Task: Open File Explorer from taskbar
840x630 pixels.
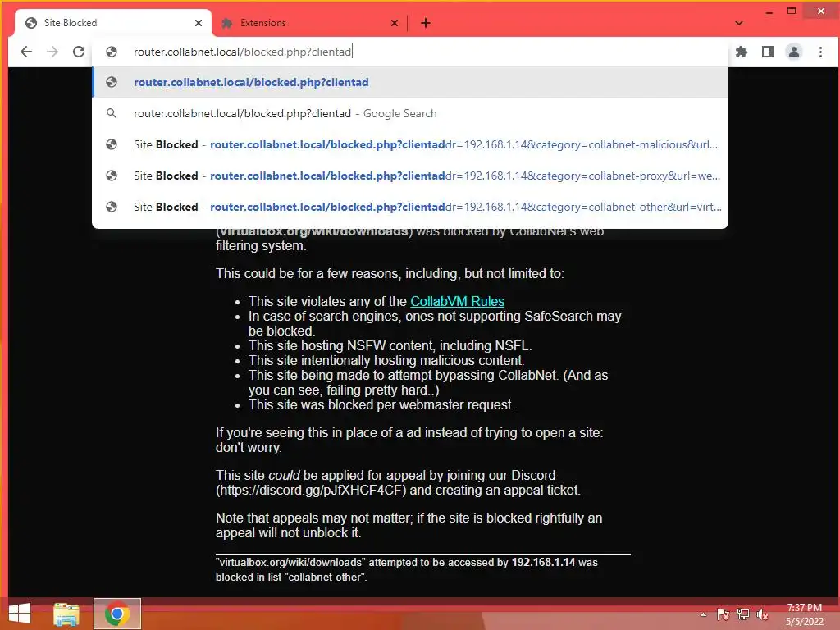Action: [66, 614]
